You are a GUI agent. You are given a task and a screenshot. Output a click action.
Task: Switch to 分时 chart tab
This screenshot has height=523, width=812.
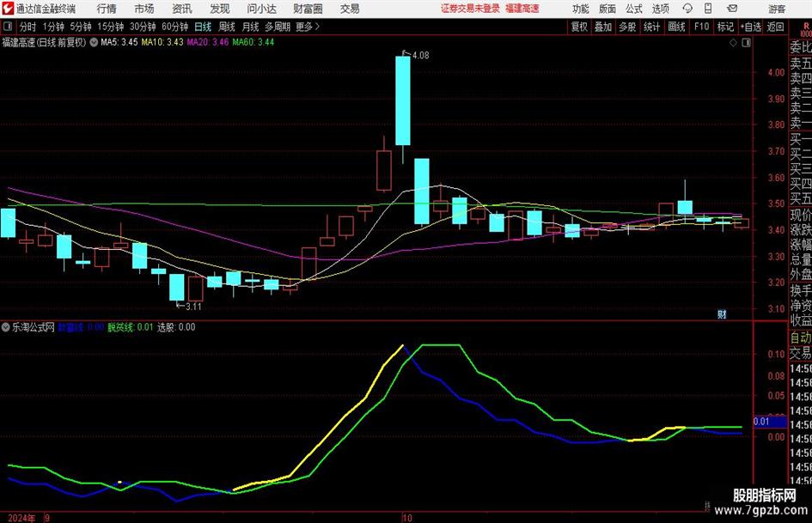[x=28, y=27]
